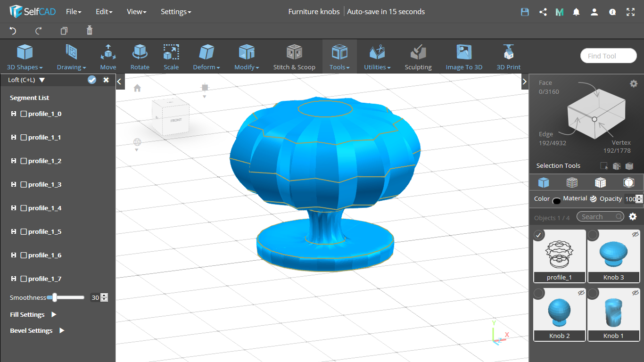Check the profile_1_6 checkbox
Viewport: 644px width, 362px height.
point(24,255)
